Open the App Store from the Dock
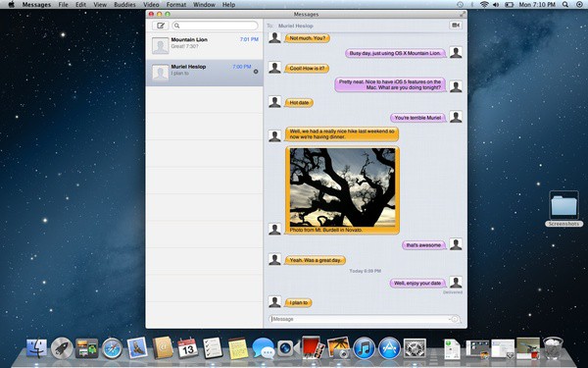Screen dimensions: 588x368 point(389,348)
